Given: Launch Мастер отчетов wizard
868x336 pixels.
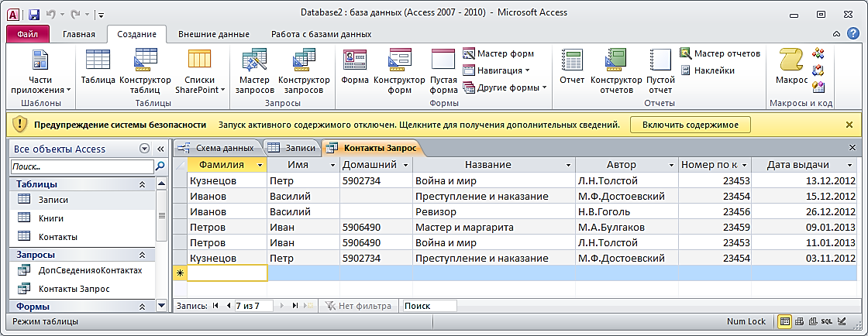Looking at the screenshot, I should click(720, 53).
